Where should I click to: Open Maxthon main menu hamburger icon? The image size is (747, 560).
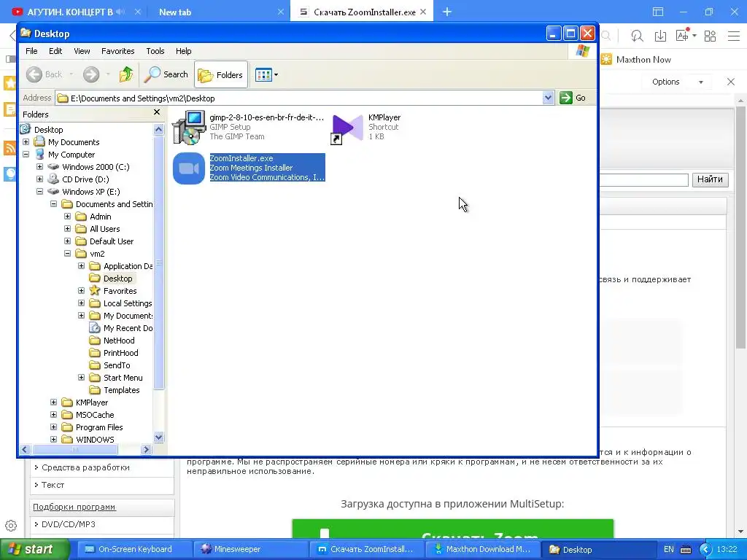734,36
